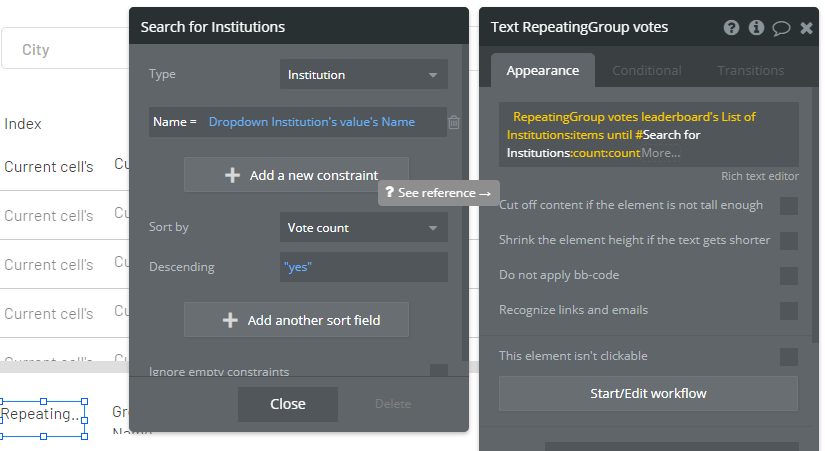Enable Recognize links and emails
This screenshot has height=451, width=825.
point(789,311)
